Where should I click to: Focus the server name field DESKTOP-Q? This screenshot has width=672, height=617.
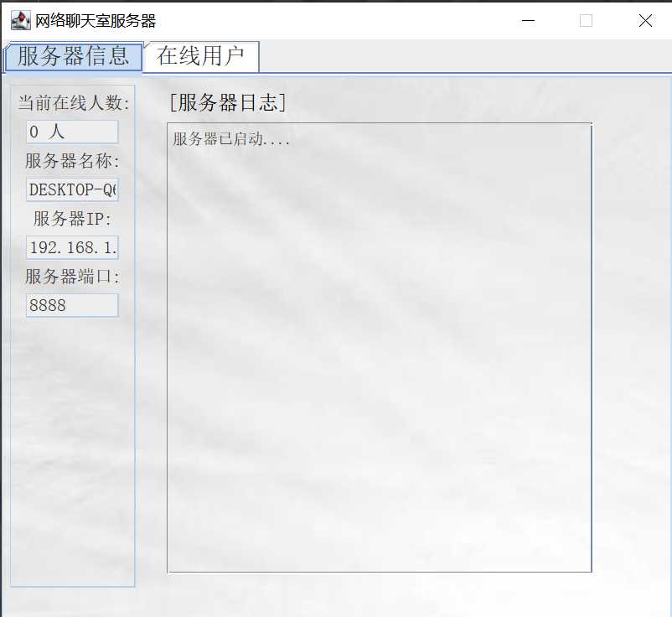[x=72, y=189]
